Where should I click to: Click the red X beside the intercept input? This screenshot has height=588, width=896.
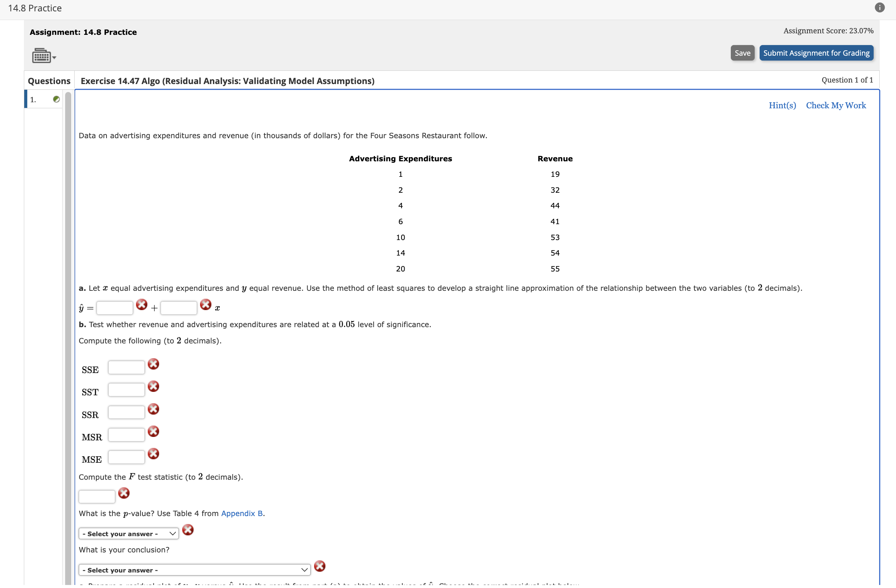click(141, 304)
